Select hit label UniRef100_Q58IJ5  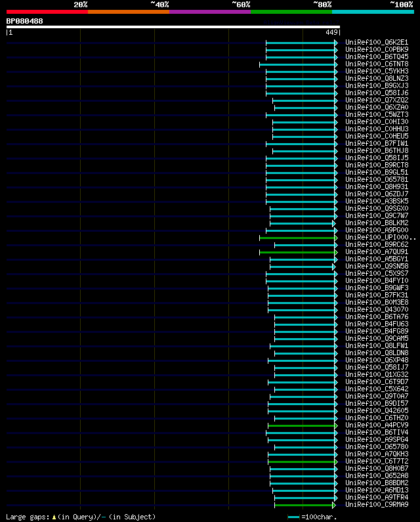pos(377,158)
